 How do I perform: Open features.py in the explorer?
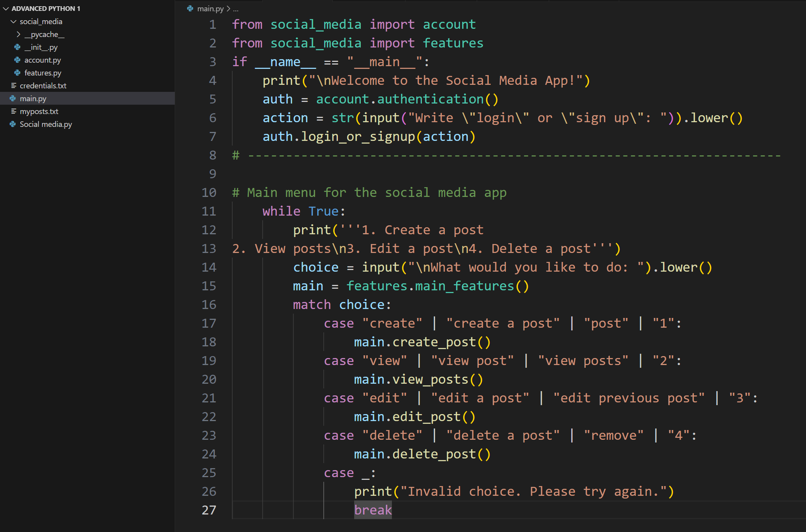coord(43,73)
